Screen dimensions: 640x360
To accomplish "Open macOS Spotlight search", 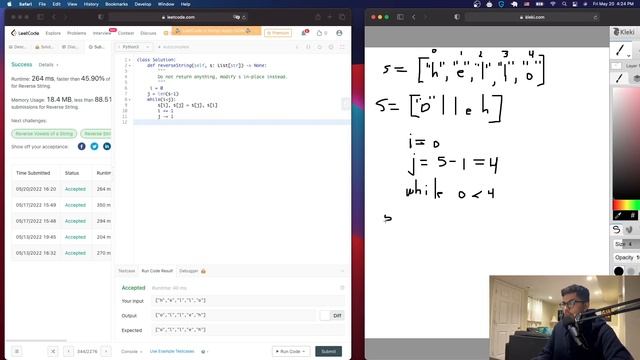I will tap(564, 4).
